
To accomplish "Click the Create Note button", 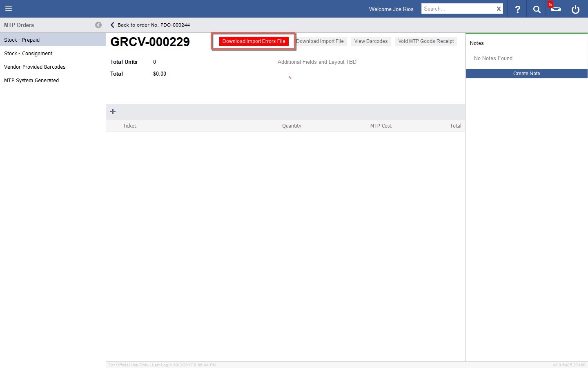I will [x=526, y=74].
